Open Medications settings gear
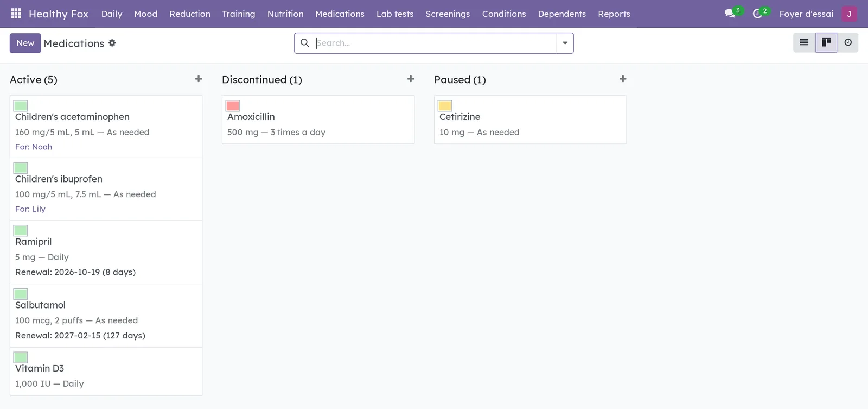Screen dimensions: 868x409 (112, 43)
